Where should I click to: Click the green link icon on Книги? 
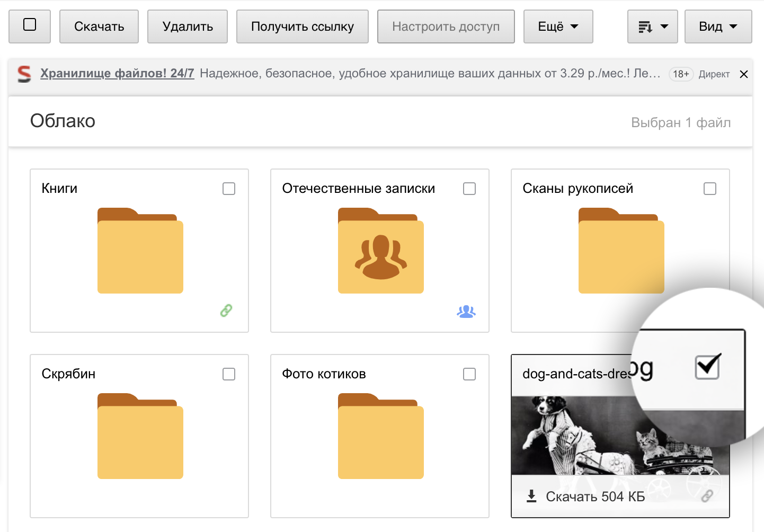tap(226, 311)
